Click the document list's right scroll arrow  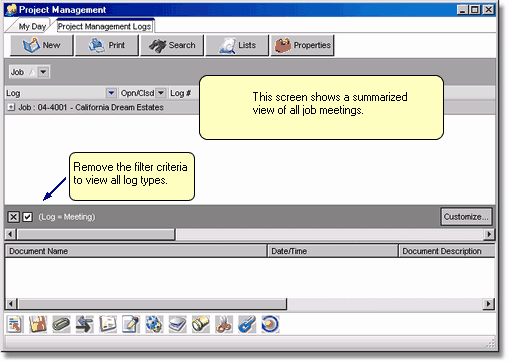tap(489, 304)
